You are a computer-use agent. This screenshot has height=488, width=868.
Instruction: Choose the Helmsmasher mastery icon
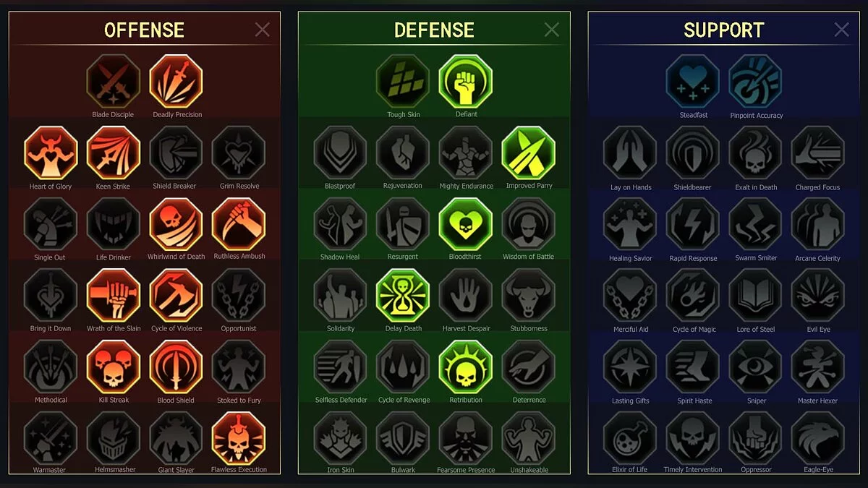point(114,438)
